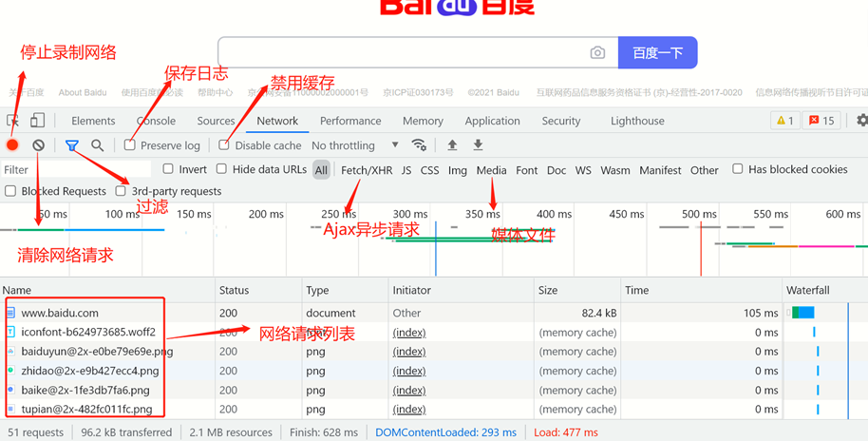The width and height of the screenshot is (868, 441).
Task: Filter requests by Media
Action: click(x=492, y=170)
